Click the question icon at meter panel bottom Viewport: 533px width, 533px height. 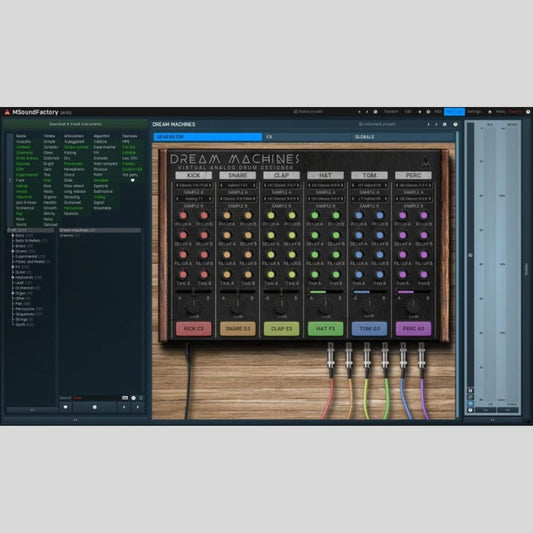[x=470, y=410]
